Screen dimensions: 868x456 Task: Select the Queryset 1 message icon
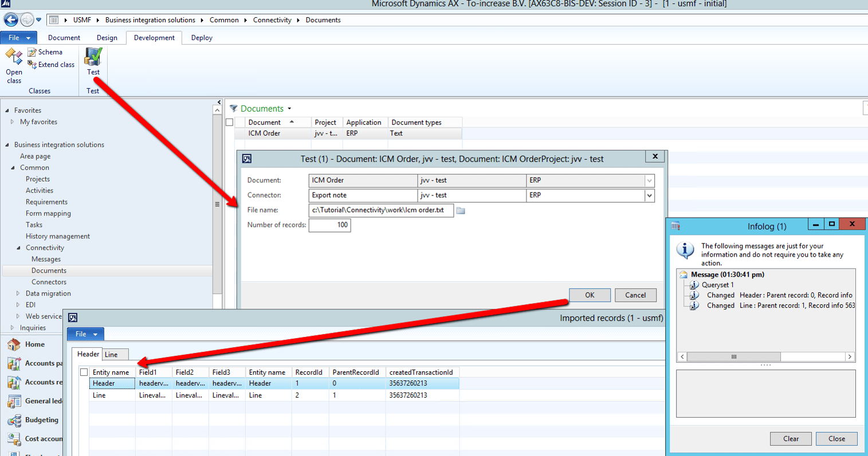click(x=694, y=285)
